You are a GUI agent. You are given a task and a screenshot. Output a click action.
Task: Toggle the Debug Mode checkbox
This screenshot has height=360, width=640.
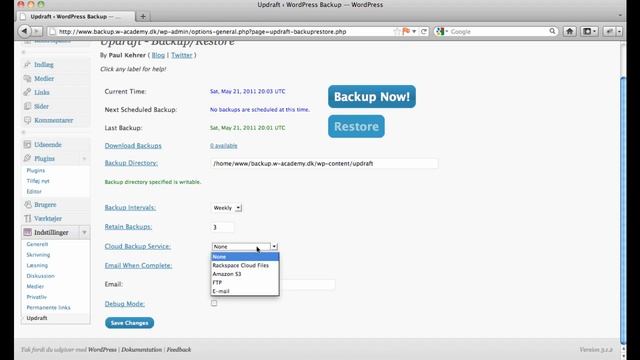point(214,303)
